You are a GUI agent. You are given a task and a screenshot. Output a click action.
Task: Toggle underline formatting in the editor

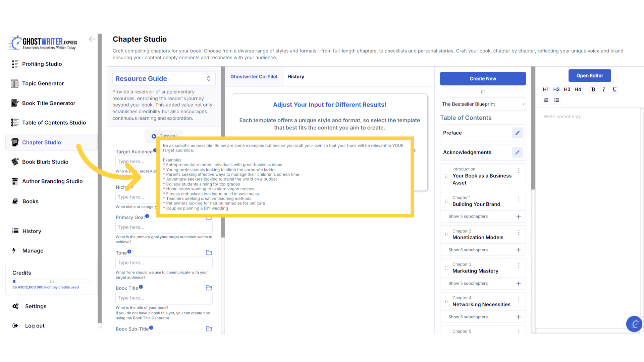pyautogui.click(x=614, y=89)
